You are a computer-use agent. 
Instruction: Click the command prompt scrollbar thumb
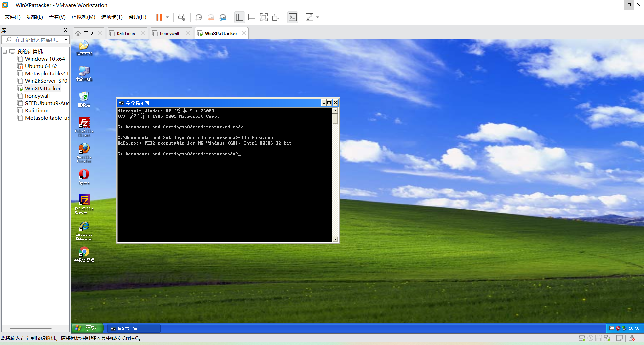coord(335,119)
